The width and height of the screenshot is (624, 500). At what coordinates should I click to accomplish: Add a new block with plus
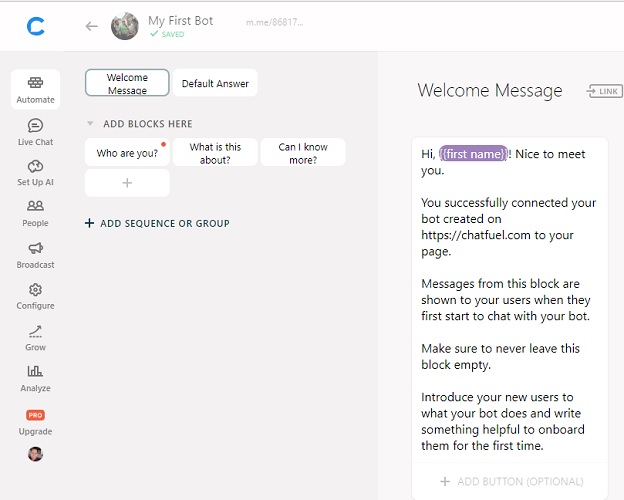pos(127,183)
